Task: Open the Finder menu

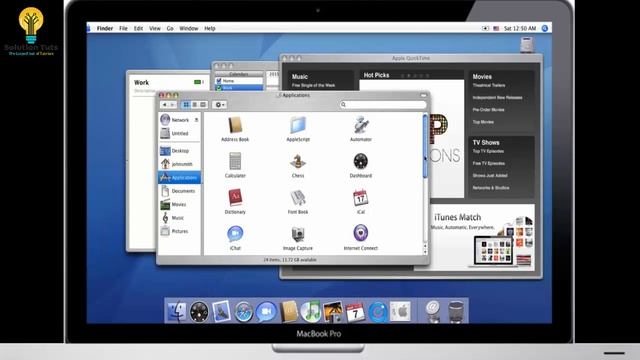Action: click(x=105, y=29)
